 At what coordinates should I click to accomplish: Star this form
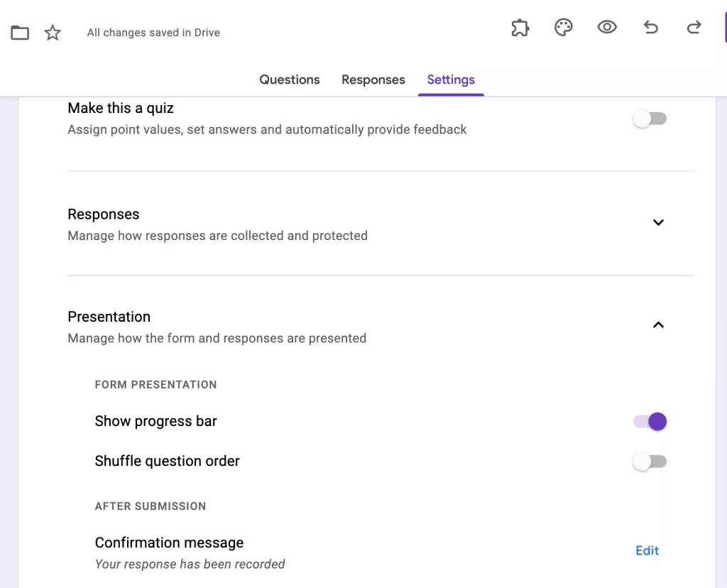click(52, 32)
